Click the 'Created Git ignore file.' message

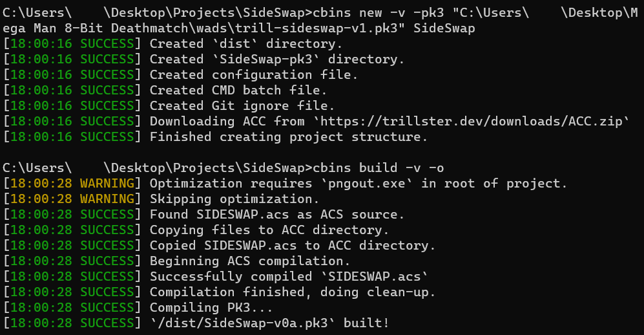[x=242, y=106]
